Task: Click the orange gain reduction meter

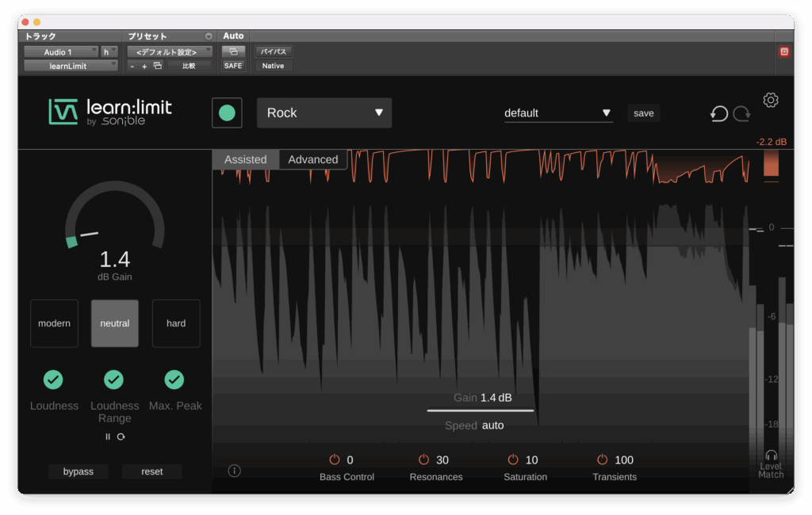Action: (x=771, y=165)
